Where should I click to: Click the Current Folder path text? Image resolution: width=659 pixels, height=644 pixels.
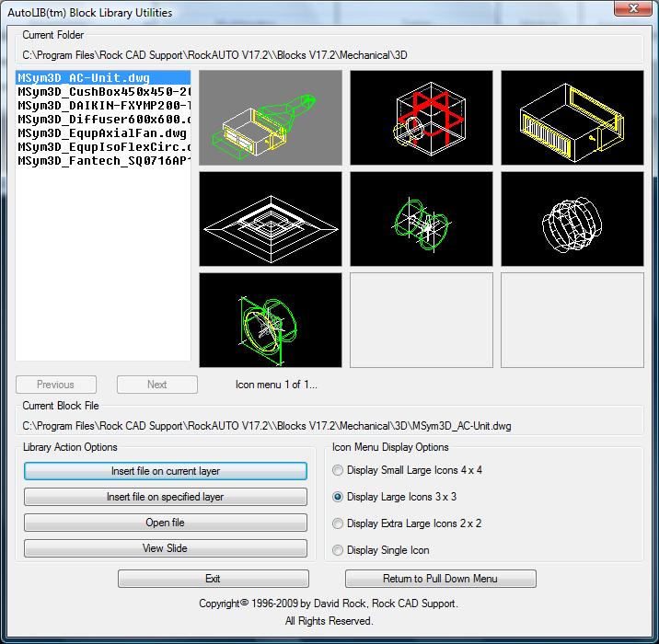click(x=214, y=55)
